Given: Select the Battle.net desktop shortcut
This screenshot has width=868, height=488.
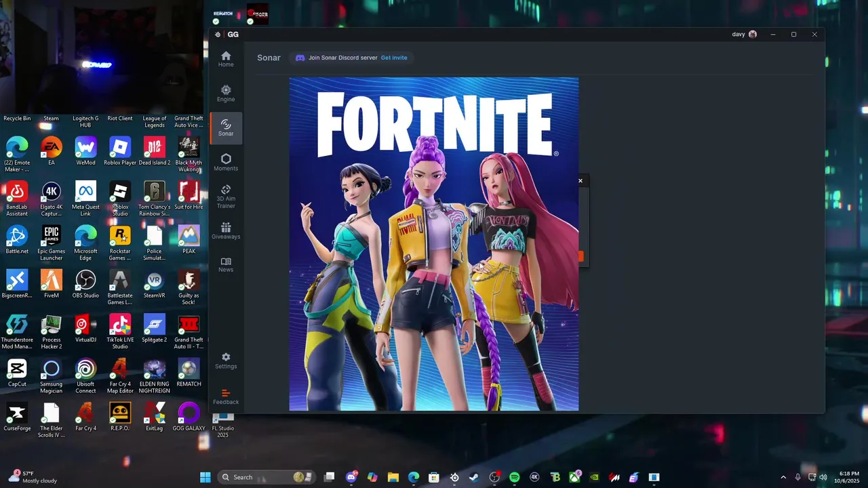Looking at the screenshot, I should [17, 240].
